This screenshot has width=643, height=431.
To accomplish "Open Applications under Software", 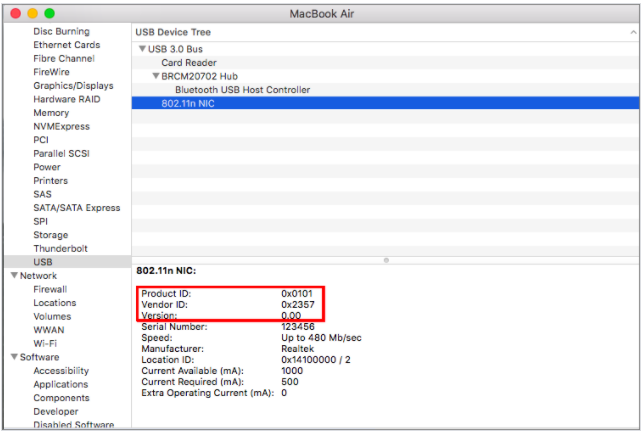I will (x=60, y=384).
